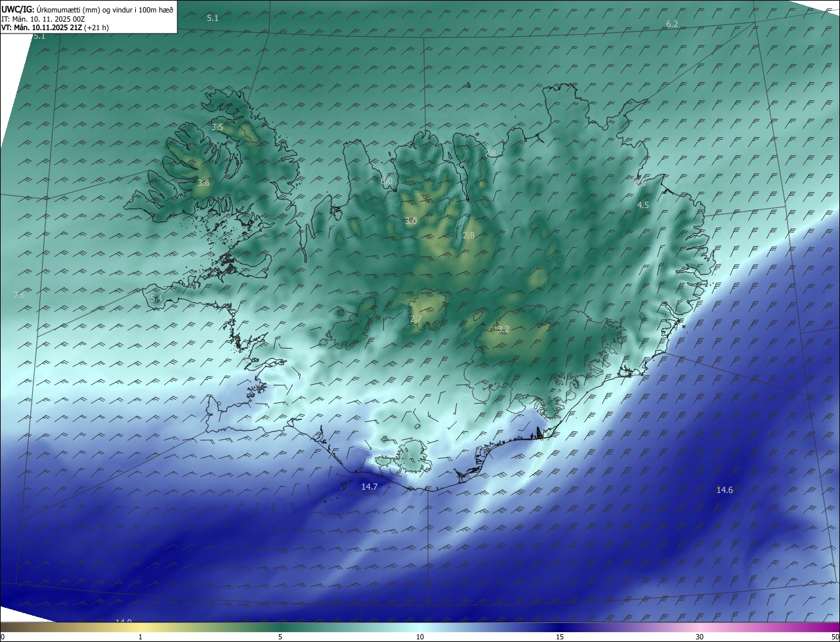Screen dimensions: 840x642
Task: Click the 30 tick on the color scale
Action: 700,637
